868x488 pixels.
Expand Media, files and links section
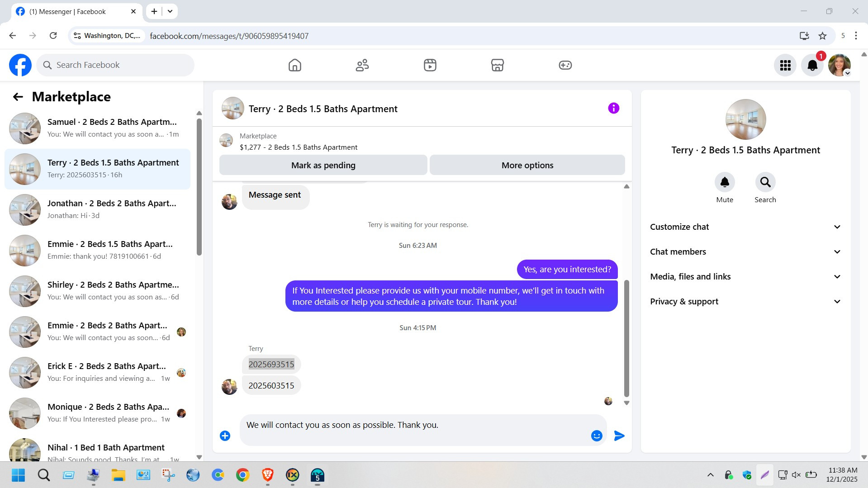click(745, 277)
